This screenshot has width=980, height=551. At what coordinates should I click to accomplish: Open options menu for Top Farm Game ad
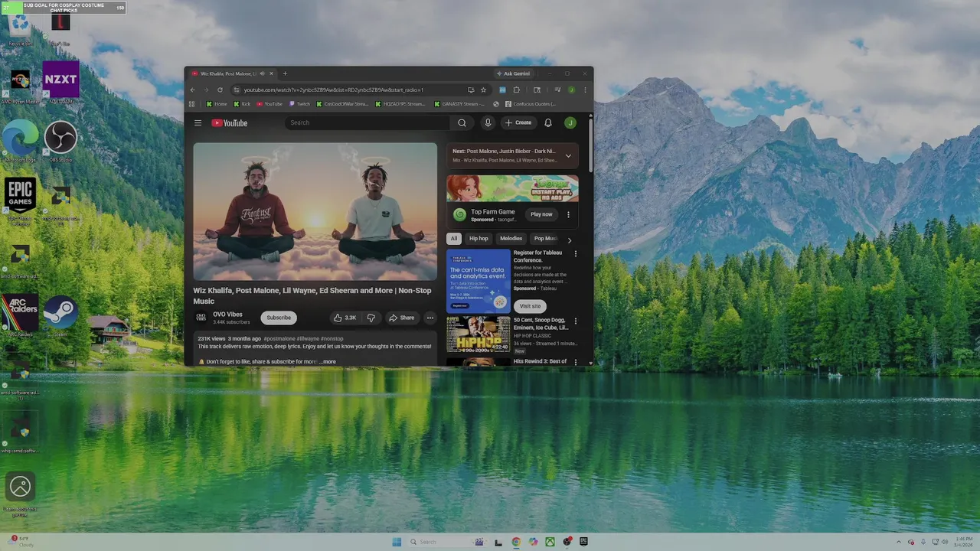[x=568, y=215]
